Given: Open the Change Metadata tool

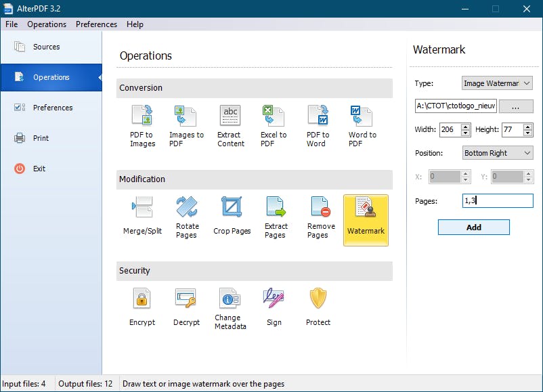Looking at the screenshot, I should coord(230,309).
